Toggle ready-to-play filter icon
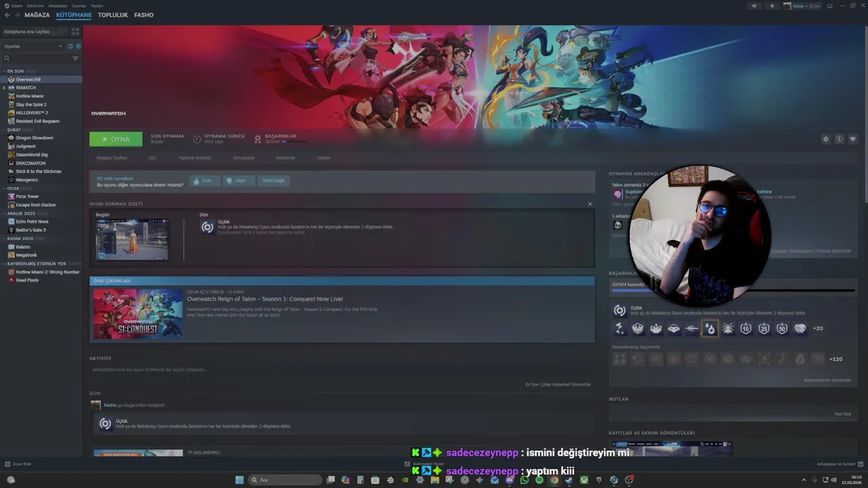Screen dimensions: 868x488 pos(78,46)
